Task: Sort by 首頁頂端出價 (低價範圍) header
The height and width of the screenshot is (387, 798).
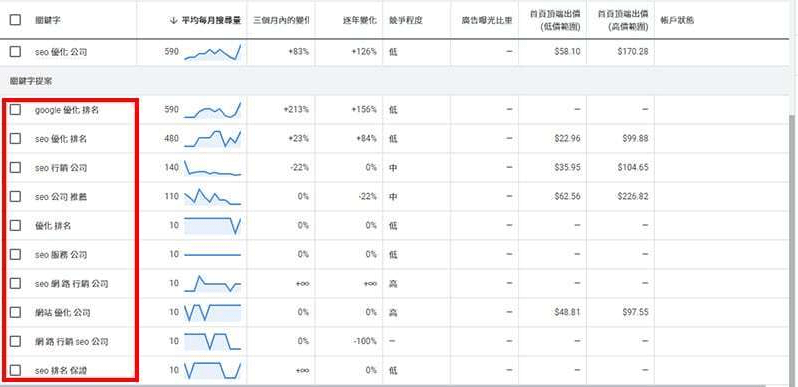Action: click(x=555, y=20)
